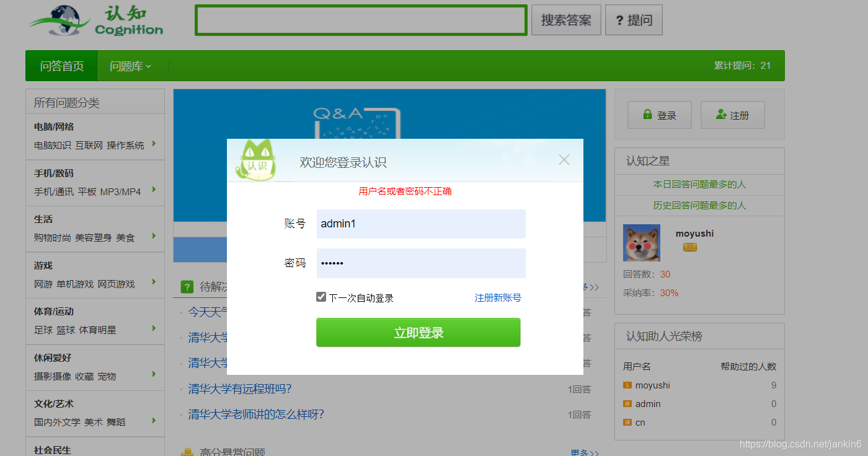Open 电脑知识 subcategory link
This screenshot has width=868, height=456.
pos(53,146)
